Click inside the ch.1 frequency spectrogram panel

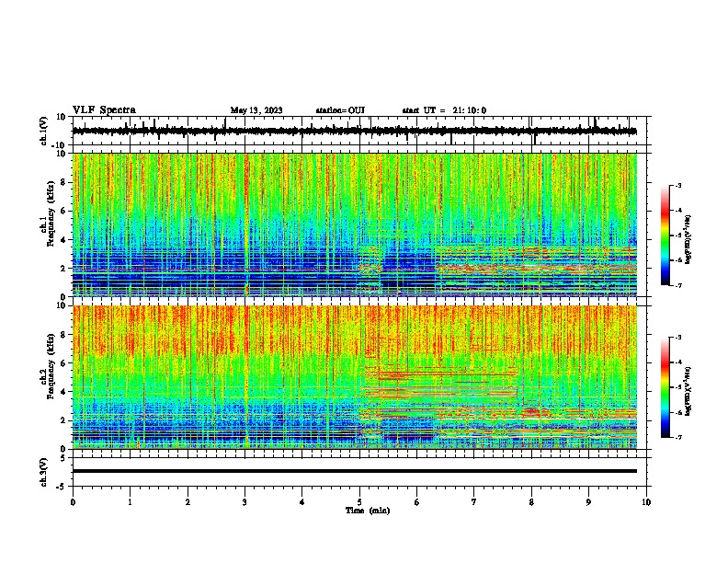(x=354, y=224)
